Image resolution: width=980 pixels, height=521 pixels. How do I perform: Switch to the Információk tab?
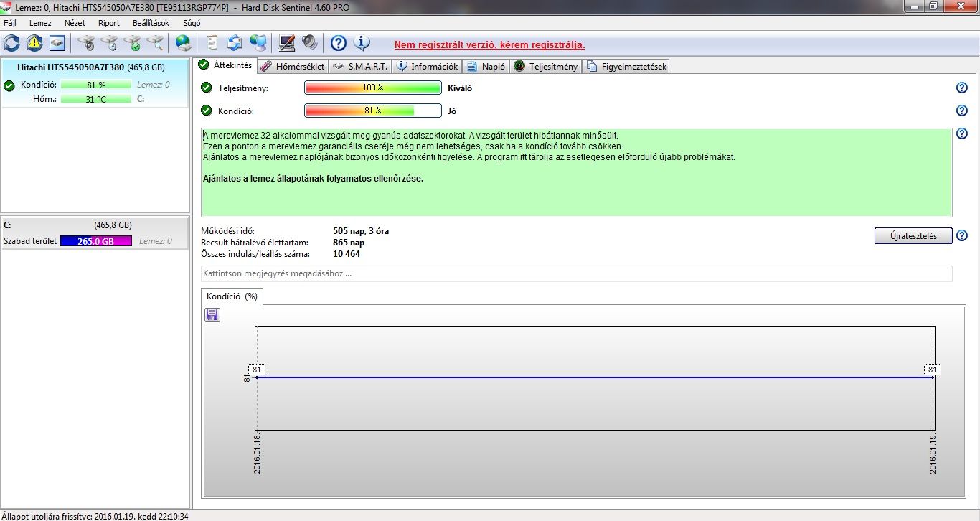[x=427, y=67]
